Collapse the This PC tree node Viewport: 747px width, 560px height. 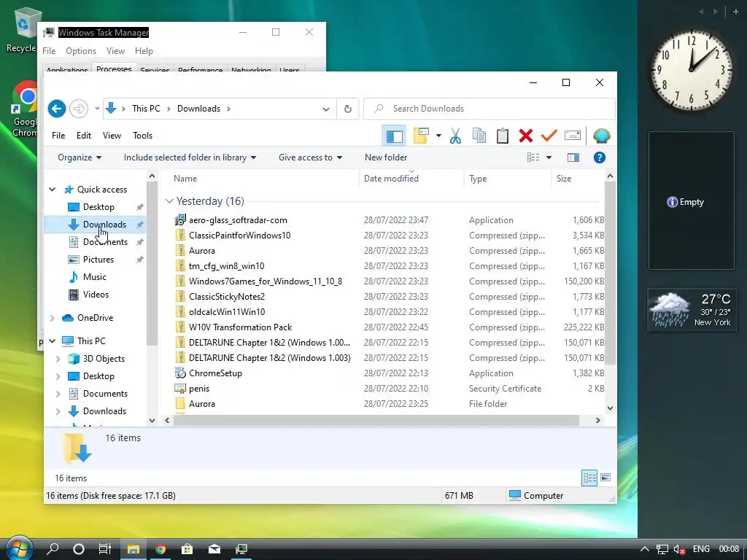53,341
